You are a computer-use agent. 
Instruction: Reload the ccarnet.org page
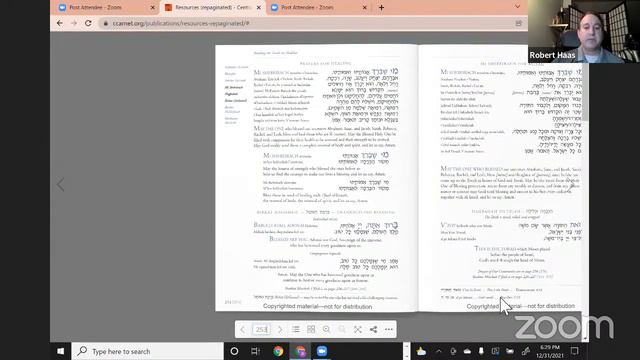(x=88, y=23)
